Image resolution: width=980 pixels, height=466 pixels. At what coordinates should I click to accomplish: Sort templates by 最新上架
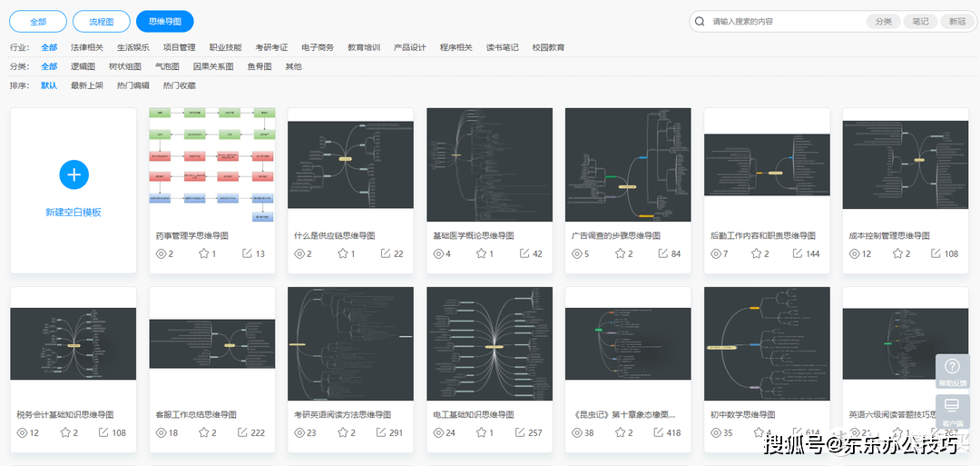tap(87, 85)
